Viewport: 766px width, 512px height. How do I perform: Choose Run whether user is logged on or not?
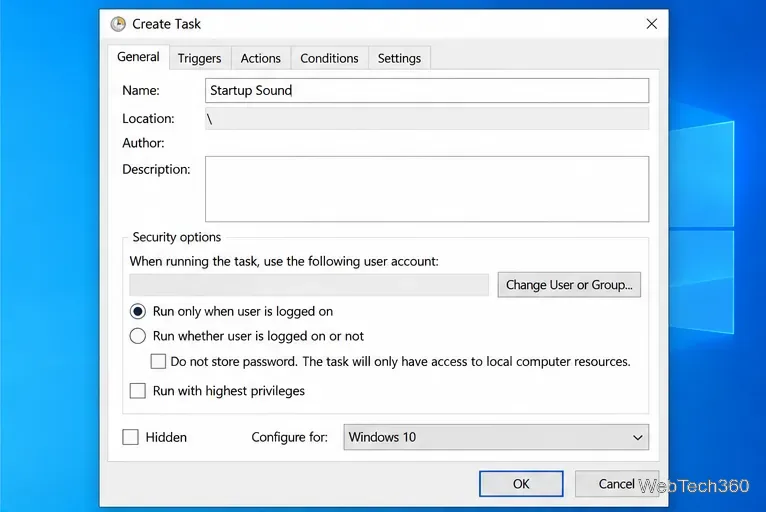click(138, 336)
